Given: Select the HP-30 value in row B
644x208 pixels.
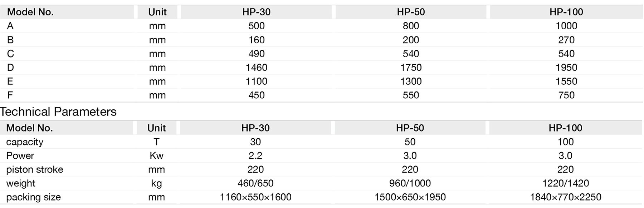Looking at the screenshot, I should pyautogui.click(x=256, y=40).
